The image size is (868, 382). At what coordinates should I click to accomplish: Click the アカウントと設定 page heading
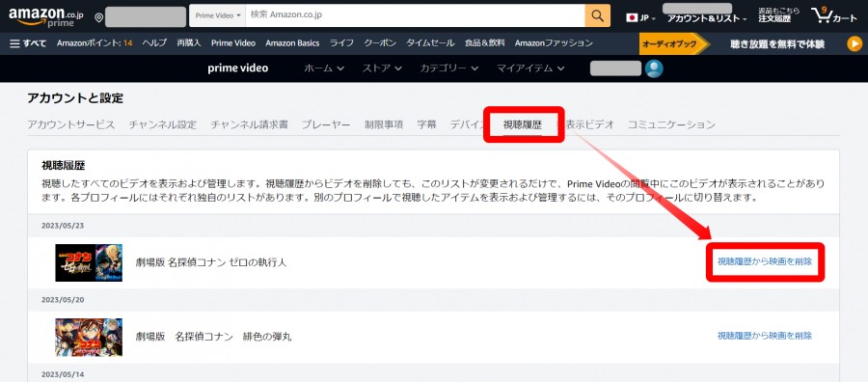point(75,98)
